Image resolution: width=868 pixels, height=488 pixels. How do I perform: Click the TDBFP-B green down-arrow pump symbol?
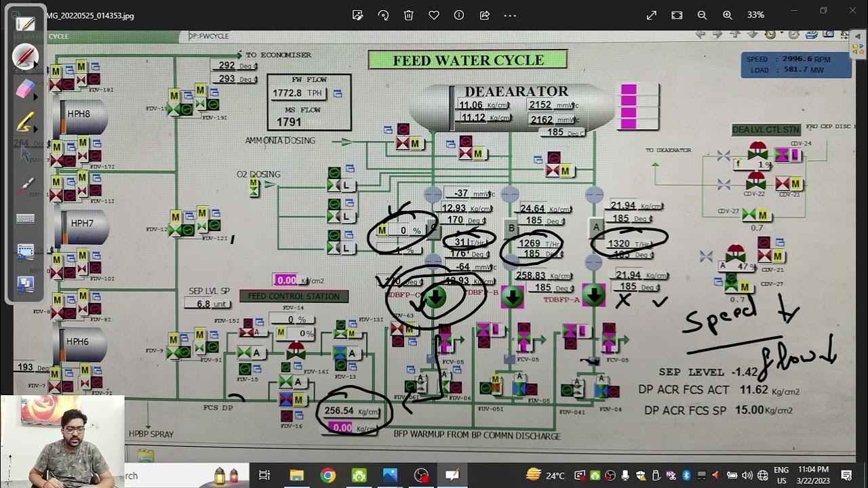pyautogui.click(x=513, y=296)
